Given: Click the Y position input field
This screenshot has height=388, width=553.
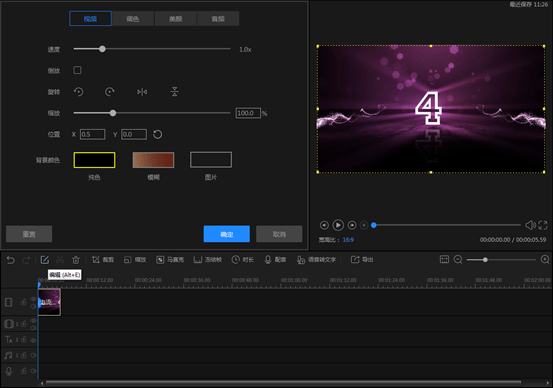Looking at the screenshot, I should point(134,134).
